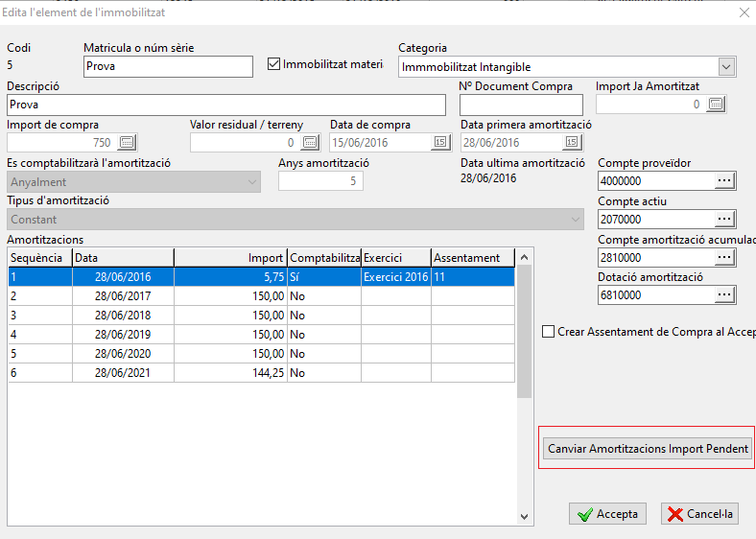Click the Matricula o núm sèrie field
The image size is (756, 539).
click(168, 66)
